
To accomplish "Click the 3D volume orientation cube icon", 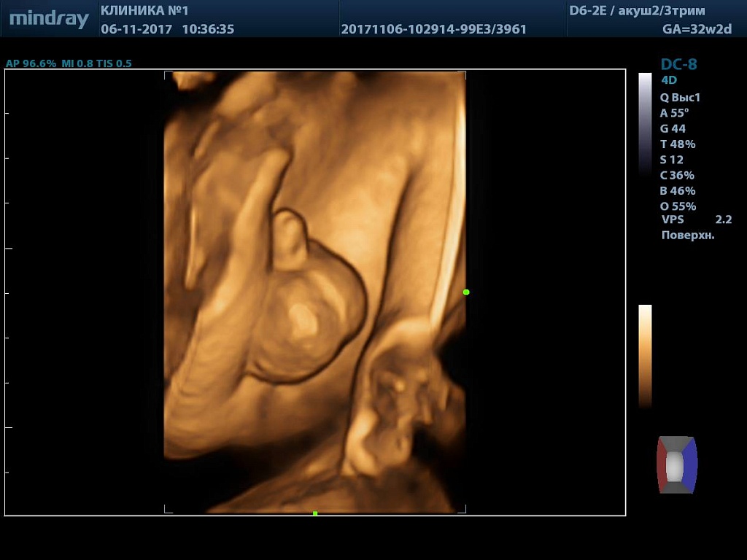I will 677,464.
